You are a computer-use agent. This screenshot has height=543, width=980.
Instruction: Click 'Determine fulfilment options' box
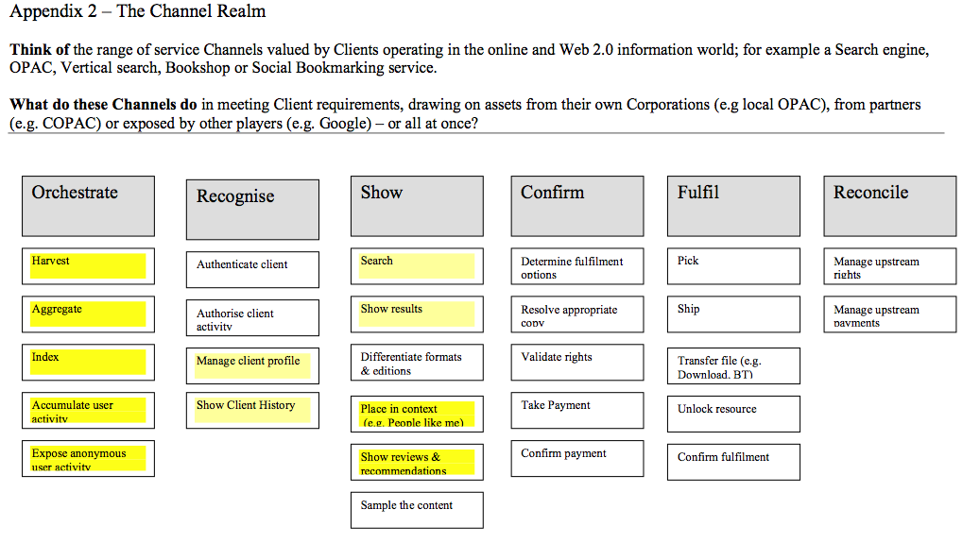(x=577, y=266)
